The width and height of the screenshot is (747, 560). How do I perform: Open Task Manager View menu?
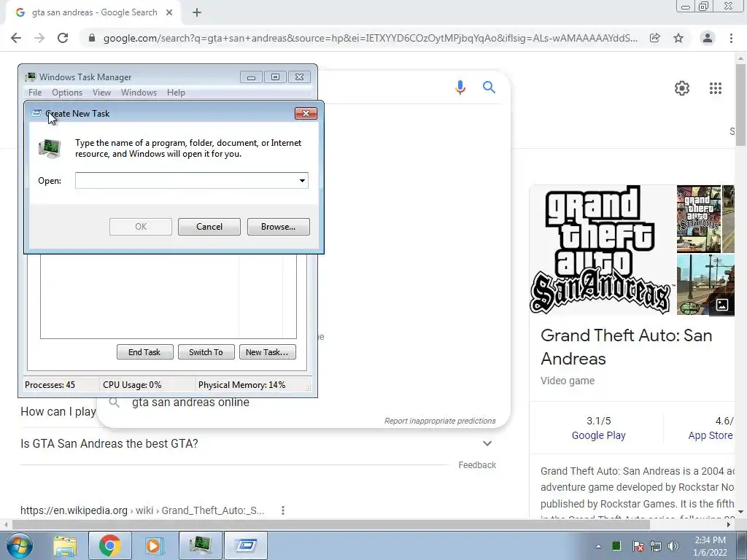(x=101, y=93)
